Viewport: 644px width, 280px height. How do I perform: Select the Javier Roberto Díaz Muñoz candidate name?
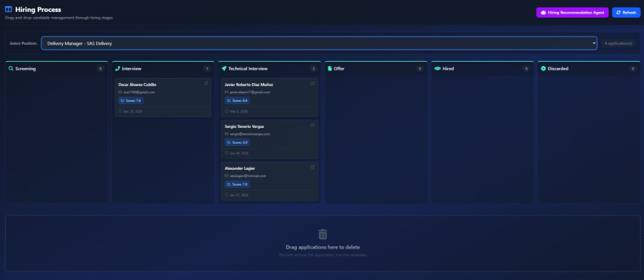249,85
